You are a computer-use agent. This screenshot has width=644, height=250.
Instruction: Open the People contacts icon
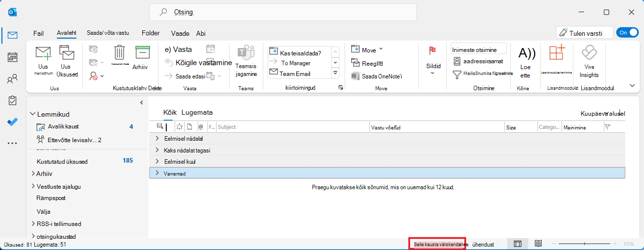(x=13, y=79)
